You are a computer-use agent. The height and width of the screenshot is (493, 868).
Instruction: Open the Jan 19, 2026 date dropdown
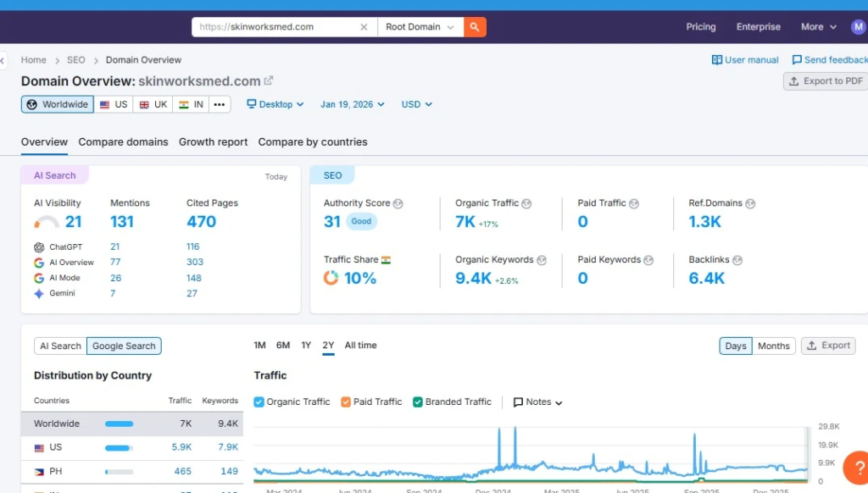point(352,104)
